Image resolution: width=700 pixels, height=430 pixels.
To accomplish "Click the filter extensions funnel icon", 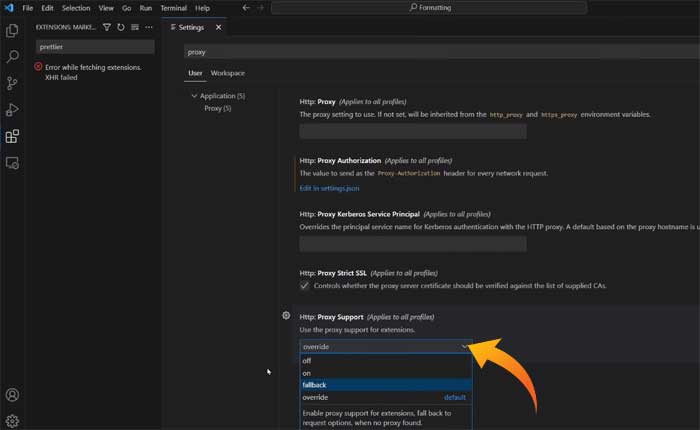I will (x=107, y=27).
